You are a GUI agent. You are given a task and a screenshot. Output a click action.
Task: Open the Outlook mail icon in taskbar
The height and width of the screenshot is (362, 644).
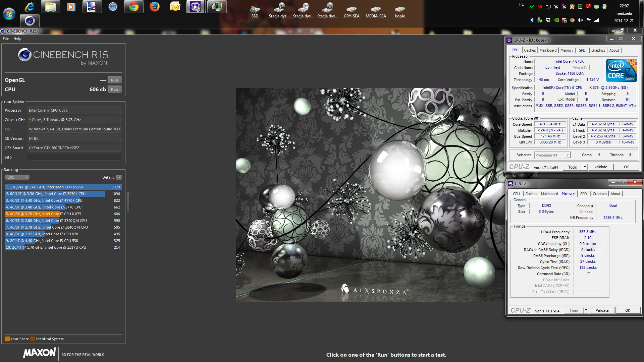(175, 7)
